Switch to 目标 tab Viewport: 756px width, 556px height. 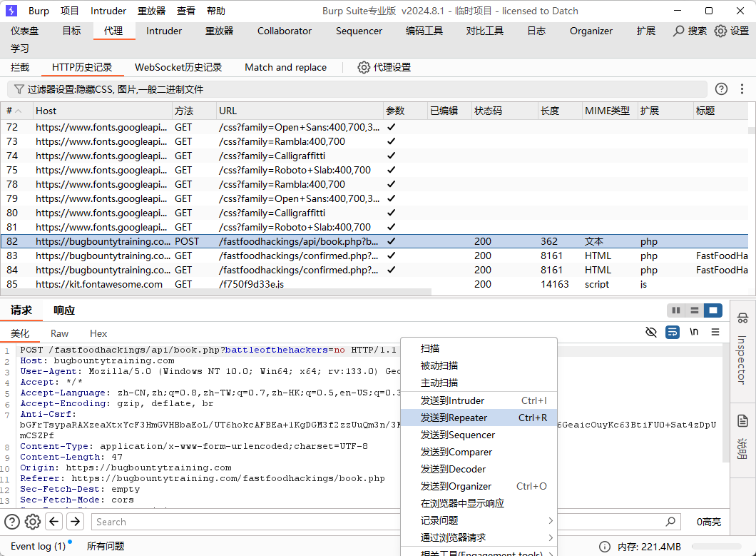(71, 31)
